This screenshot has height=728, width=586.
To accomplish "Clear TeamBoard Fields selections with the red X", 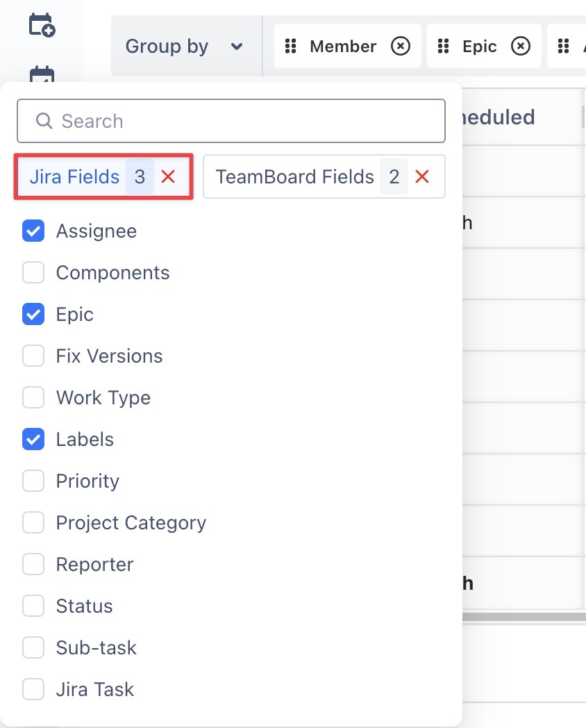I will (x=422, y=177).
